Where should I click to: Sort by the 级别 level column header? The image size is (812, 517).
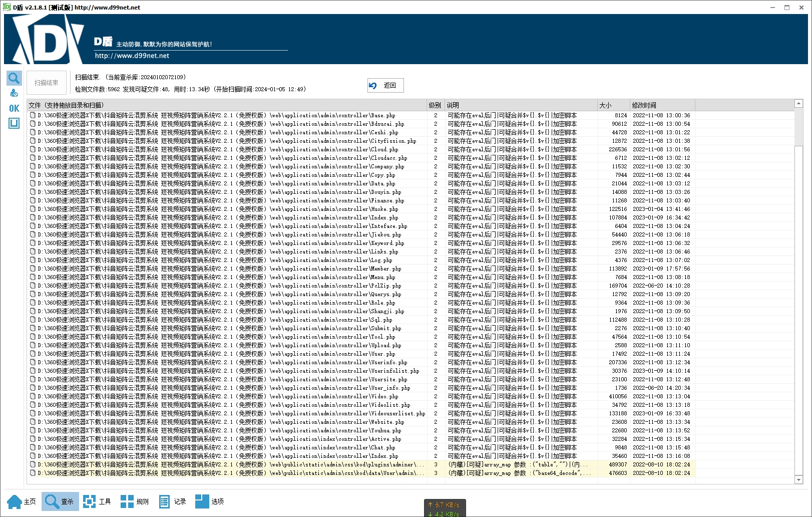[x=436, y=105]
